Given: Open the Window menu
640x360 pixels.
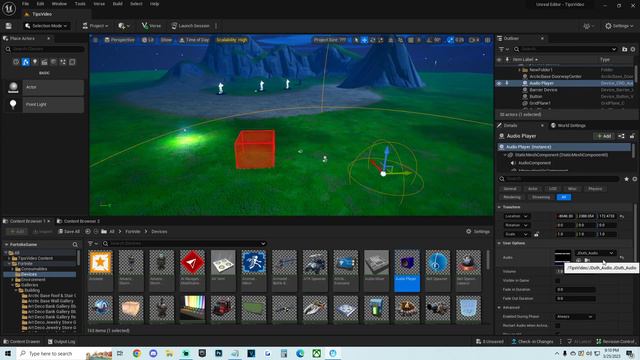Looking at the screenshot, I should 59,4.
